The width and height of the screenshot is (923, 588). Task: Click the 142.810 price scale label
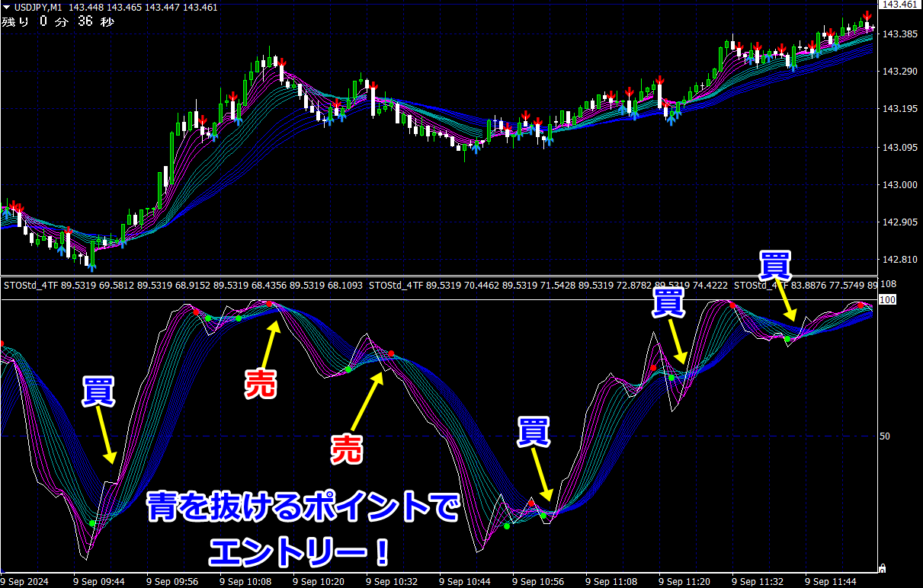899,260
